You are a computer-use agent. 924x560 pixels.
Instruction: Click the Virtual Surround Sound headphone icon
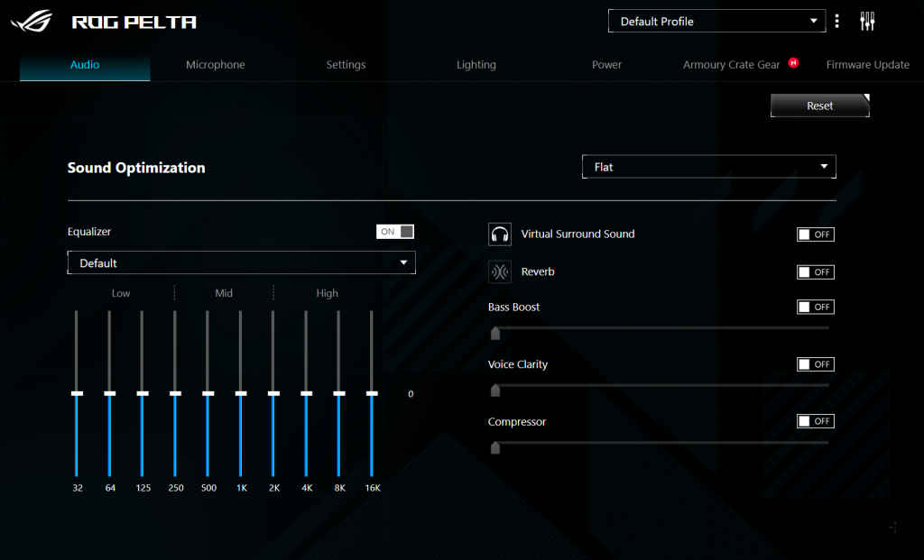(x=500, y=234)
